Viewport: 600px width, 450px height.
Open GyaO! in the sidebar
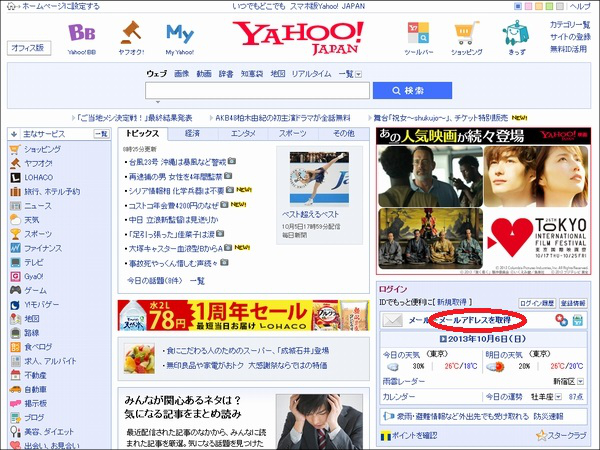coord(34,276)
